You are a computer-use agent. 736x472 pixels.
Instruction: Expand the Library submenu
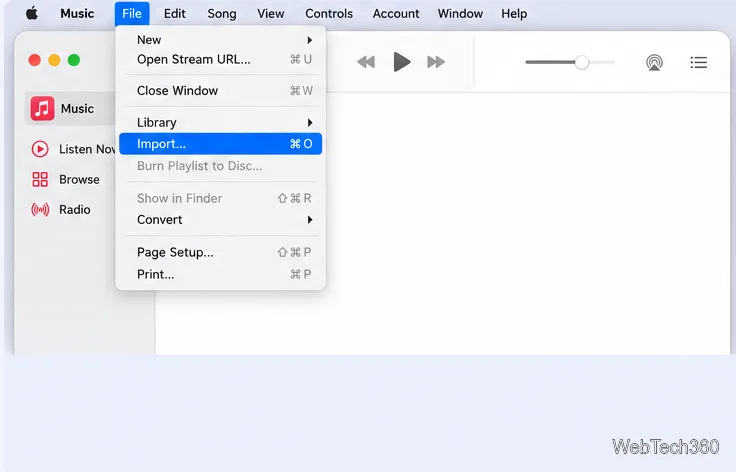coord(221,122)
